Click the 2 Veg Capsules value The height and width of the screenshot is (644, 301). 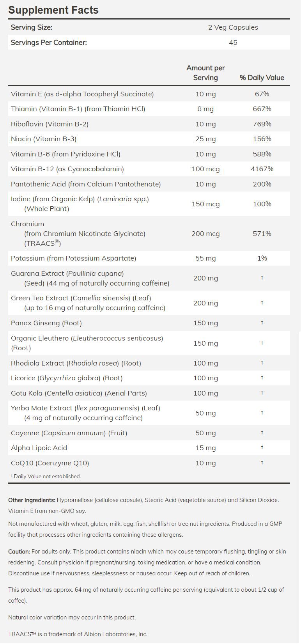[x=233, y=27]
